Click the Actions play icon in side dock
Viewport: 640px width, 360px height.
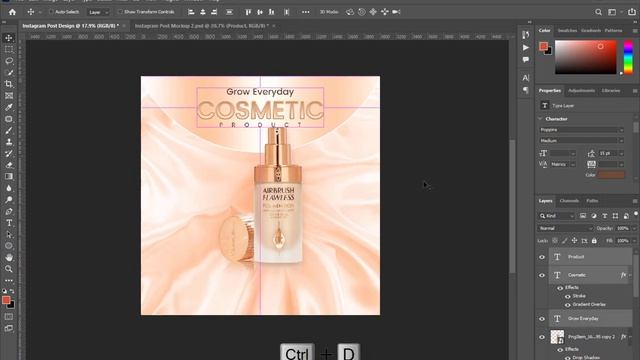[x=526, y=48]
